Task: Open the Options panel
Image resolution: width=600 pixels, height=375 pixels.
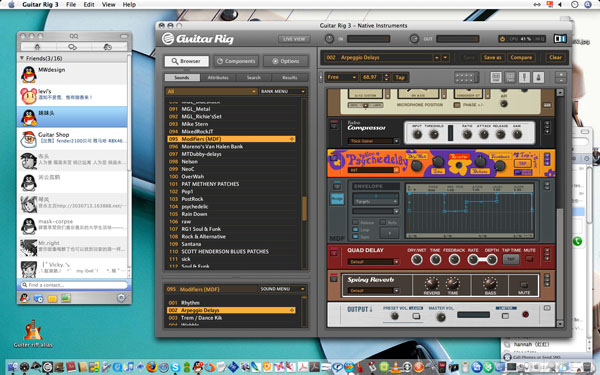Action: click(x=286, y=61)
